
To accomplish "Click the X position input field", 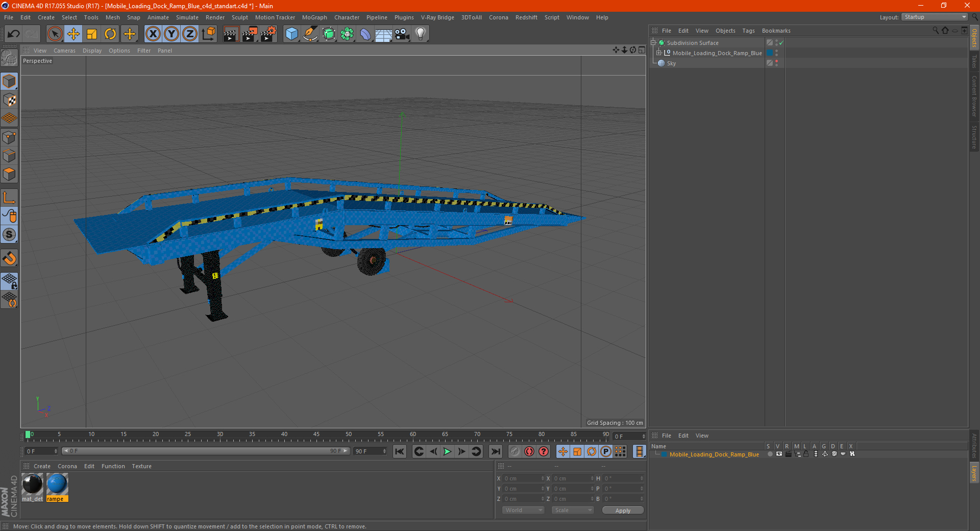I will tap(522, 478).
